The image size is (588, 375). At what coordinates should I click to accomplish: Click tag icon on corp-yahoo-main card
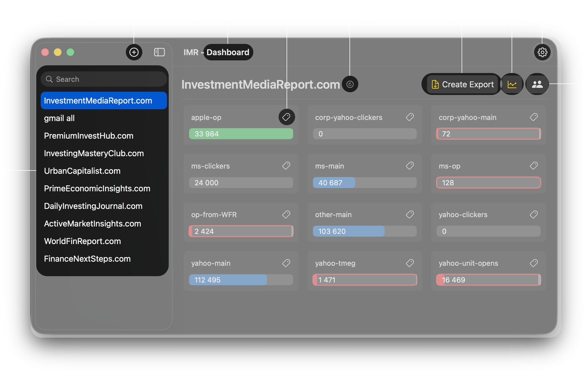pyautogui.click(x=534, y=117)
